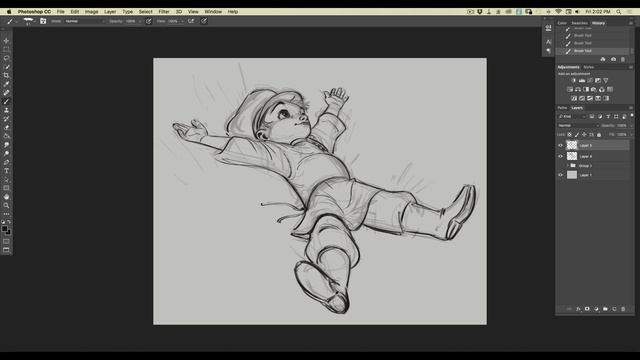Select the Dodge tool

coord(6,153)
